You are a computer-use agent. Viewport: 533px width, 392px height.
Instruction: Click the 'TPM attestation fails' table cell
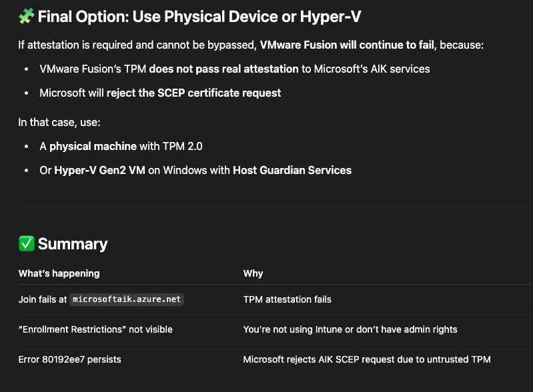(x=288, y=299)
